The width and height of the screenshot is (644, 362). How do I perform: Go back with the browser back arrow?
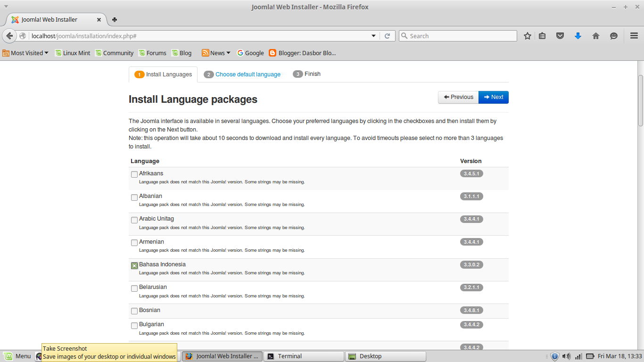[x=9, y=36]
